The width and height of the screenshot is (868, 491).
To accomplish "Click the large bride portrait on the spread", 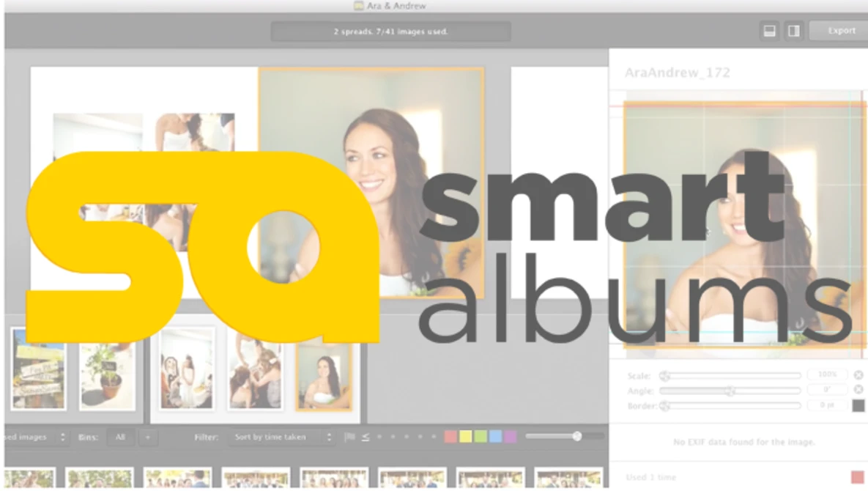I will coord(371,182).
